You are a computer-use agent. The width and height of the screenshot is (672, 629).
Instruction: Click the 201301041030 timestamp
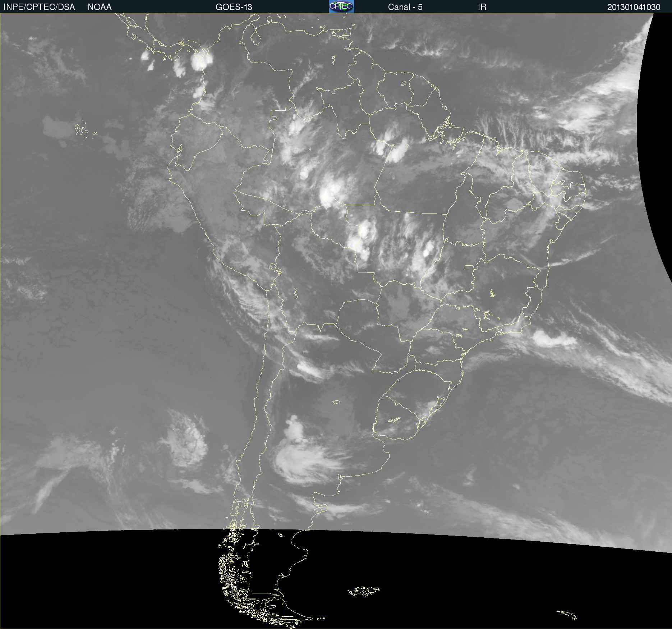pyautogui.click(x=634, y=7)
